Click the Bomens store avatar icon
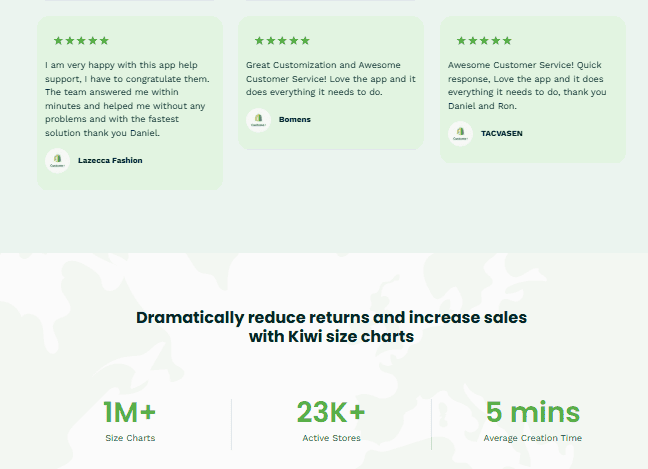The height and width of the screenshot is (469, 648). (x=258, y=120)
